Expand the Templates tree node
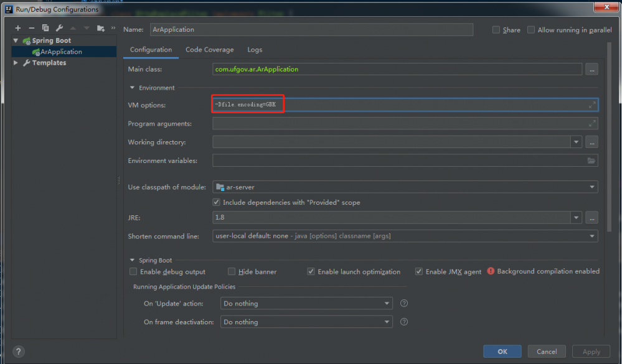 [x=16, y=63]
